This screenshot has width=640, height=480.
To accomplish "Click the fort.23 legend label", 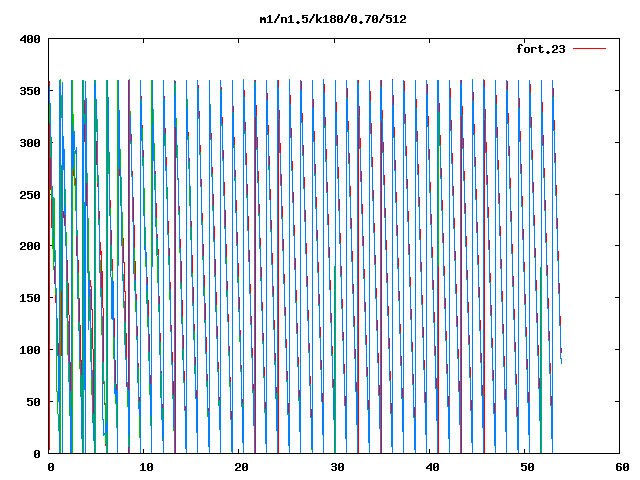I will 541,49.
